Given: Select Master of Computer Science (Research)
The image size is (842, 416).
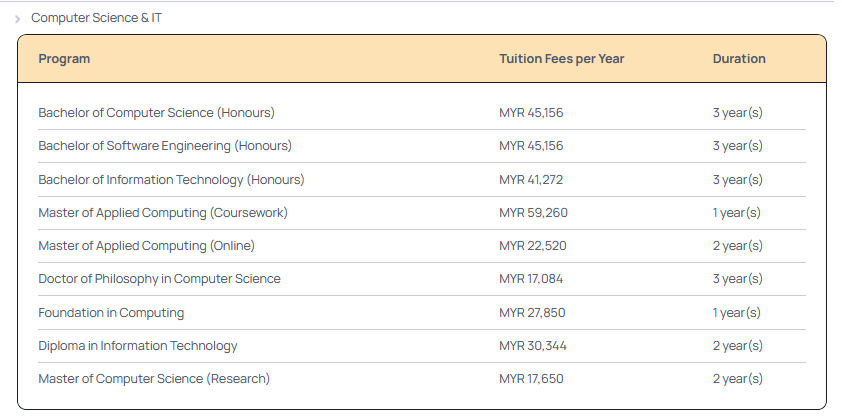Looking at the screenshot, I should pyautogui.click(x=154, y=379).
